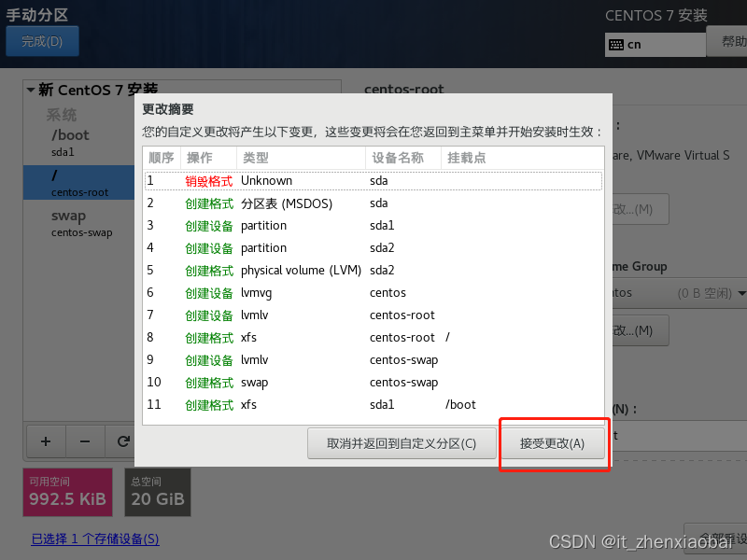Select row 3 partition sda1
747x560 pixels.
coord(373,226)
